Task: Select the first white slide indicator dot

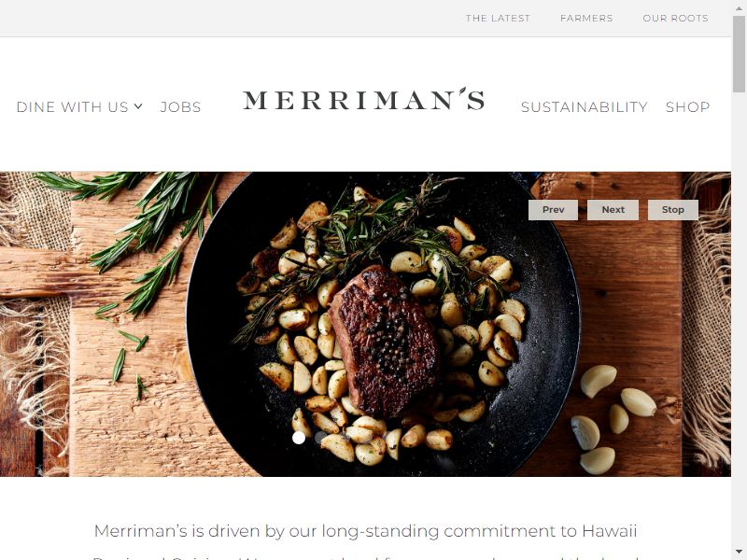Action: pos(299,438)
